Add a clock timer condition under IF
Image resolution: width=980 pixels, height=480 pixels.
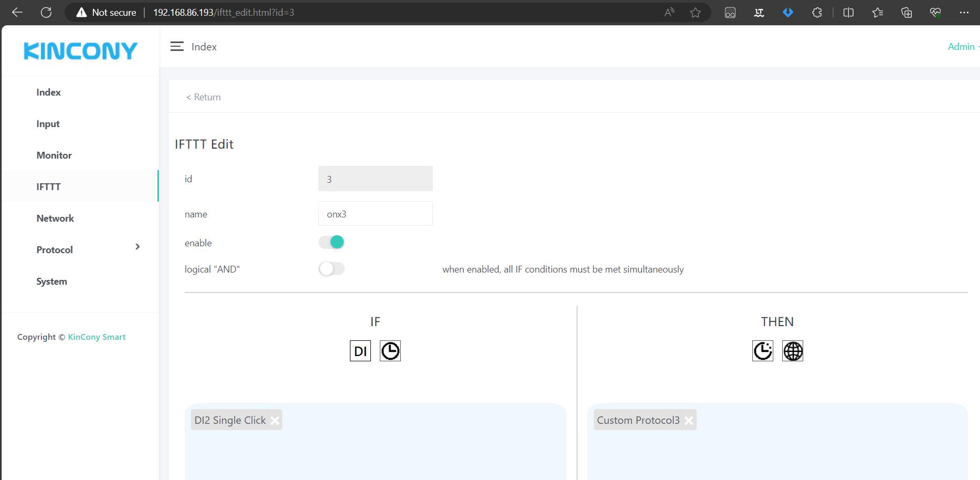390,351
